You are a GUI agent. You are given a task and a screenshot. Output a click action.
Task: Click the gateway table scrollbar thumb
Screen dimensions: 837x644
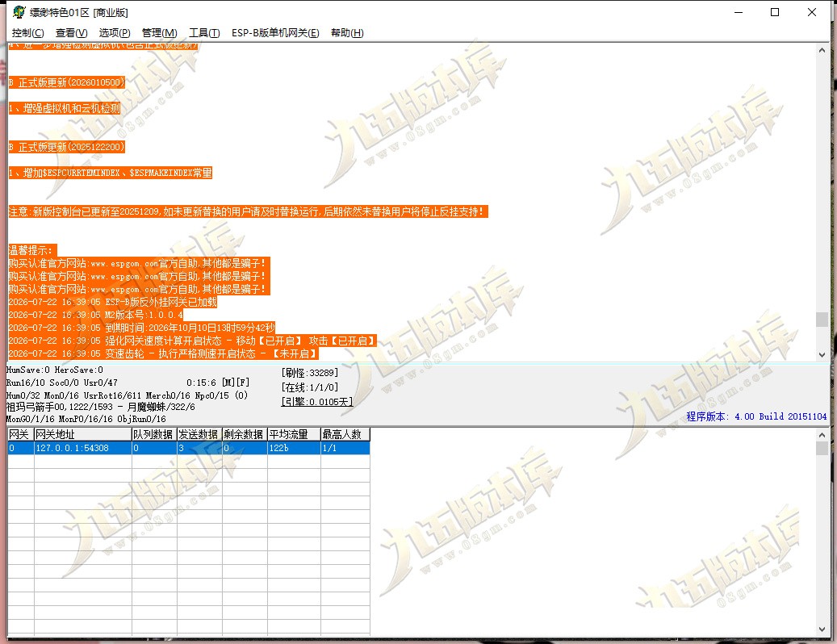[x=822, y=448]
